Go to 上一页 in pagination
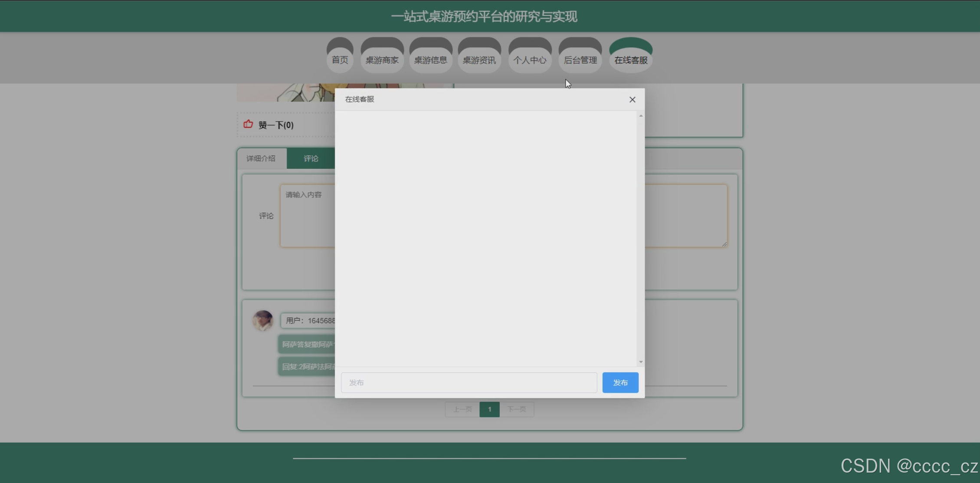Image resolution: width=980 pixels, height=483 pixels. pos(462,409)
